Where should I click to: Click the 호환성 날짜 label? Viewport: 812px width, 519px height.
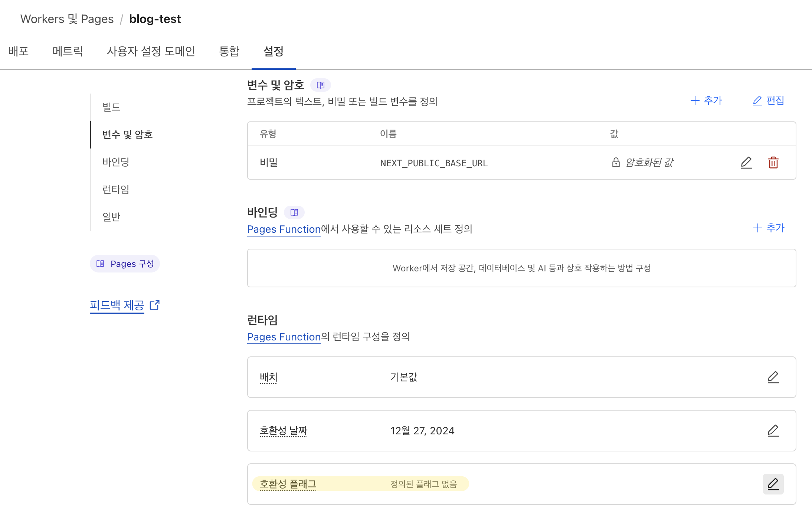coord(284,431)
